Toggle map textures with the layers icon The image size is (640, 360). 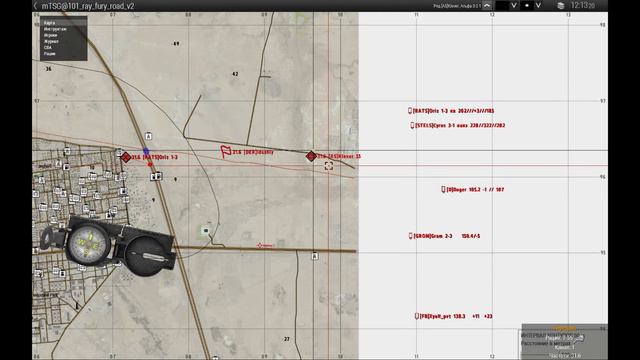[x=561, y=6]
